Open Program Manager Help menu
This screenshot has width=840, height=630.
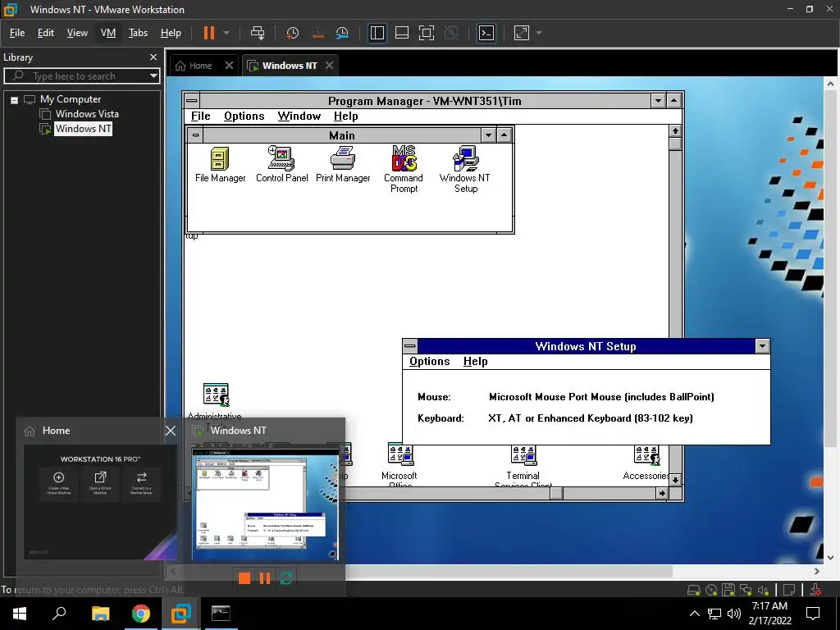[x=345, y=116]
